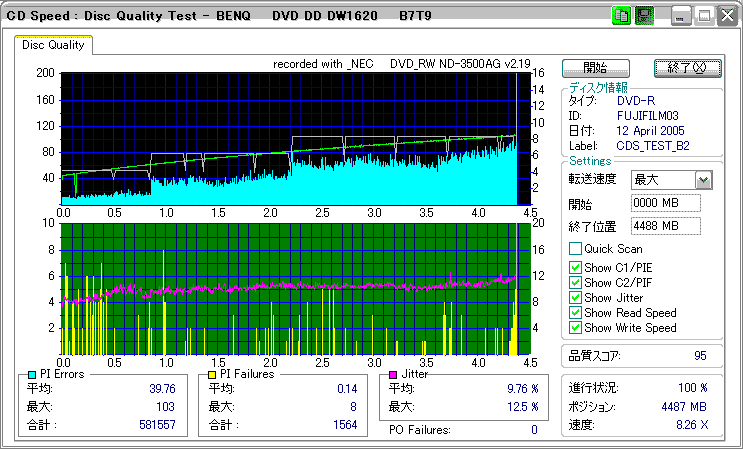Click the dark green save-screenshot disk icon
743x449 pixels.
tap(644, 16)
